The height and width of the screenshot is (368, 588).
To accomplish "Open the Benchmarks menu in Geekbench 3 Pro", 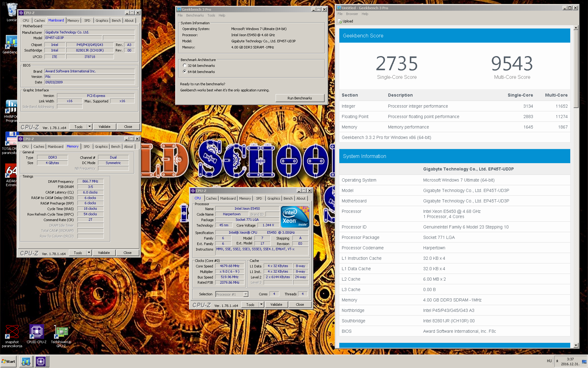I will [195, 15].
